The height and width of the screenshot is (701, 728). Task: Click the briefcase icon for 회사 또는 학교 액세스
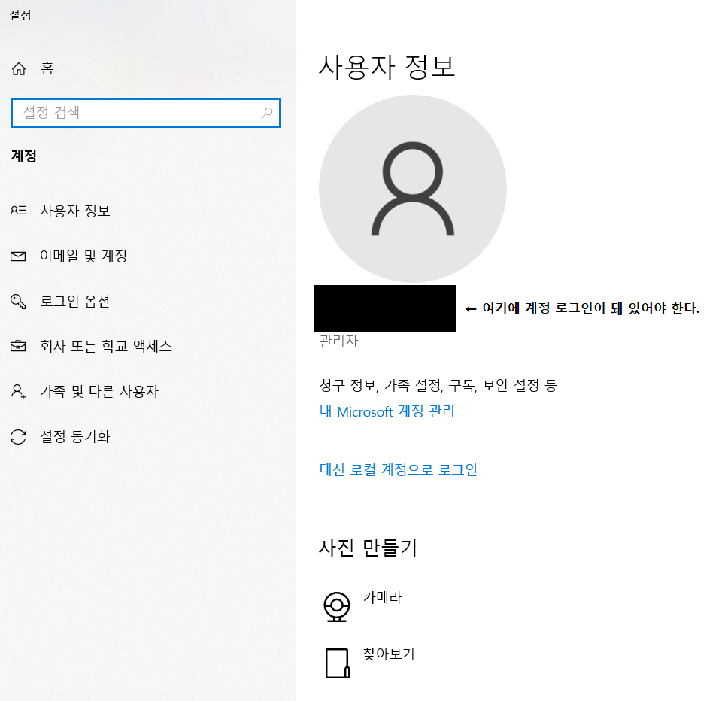click(18, 346)
